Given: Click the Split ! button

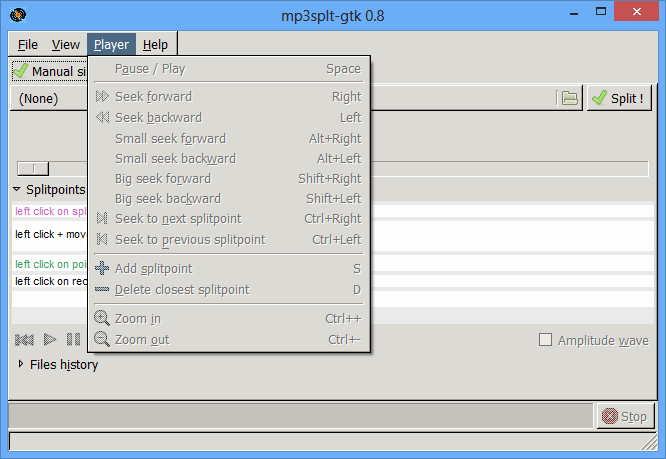Looking at the screenshot, I should point(619,98).
